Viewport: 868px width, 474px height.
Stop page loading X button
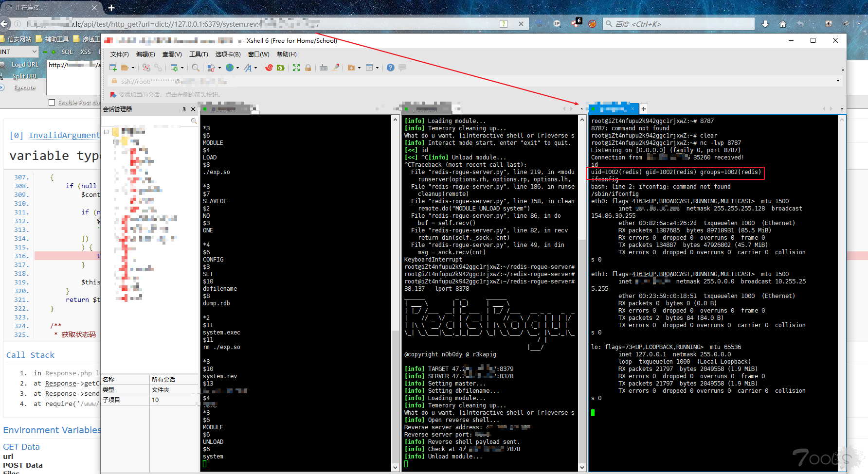521,24
